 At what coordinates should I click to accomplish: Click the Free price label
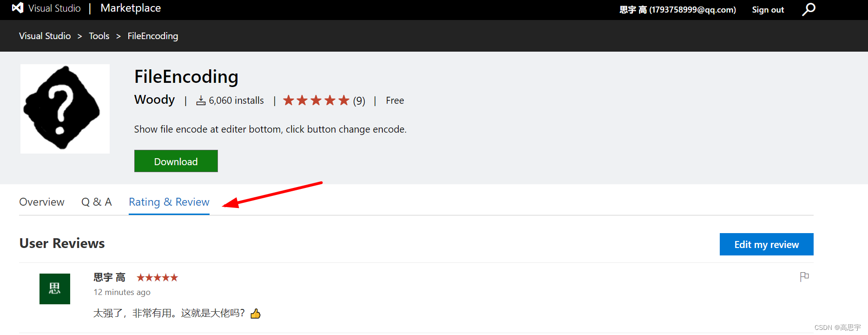[x=395, y=100]
